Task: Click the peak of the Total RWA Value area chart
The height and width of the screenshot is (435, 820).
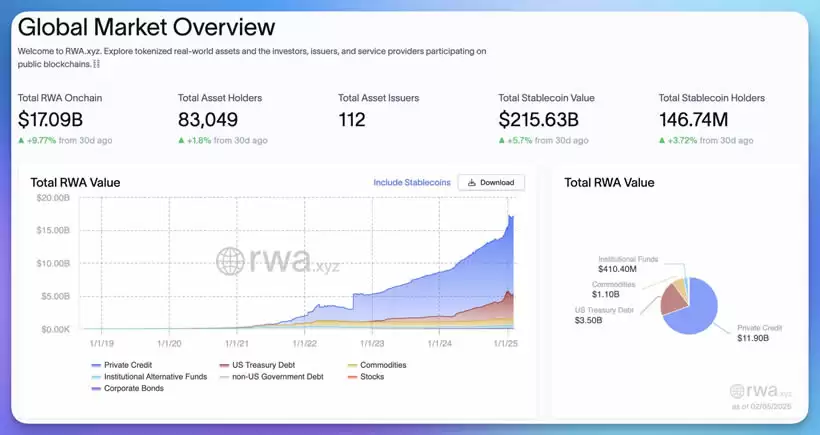Action: [512, 216]
